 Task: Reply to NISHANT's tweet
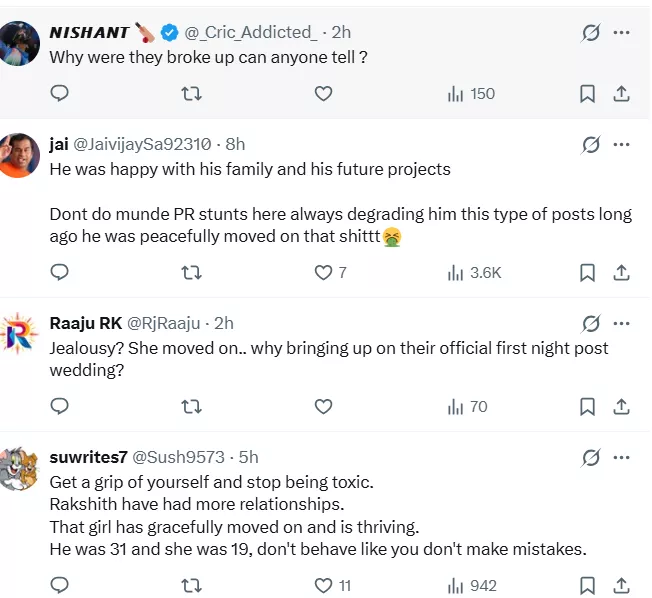click(60, 93)
